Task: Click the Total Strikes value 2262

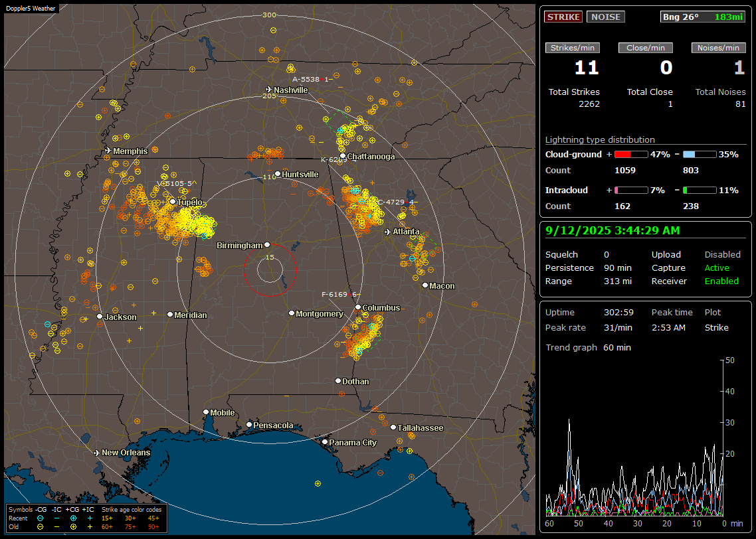Action: tap(589, 104)
